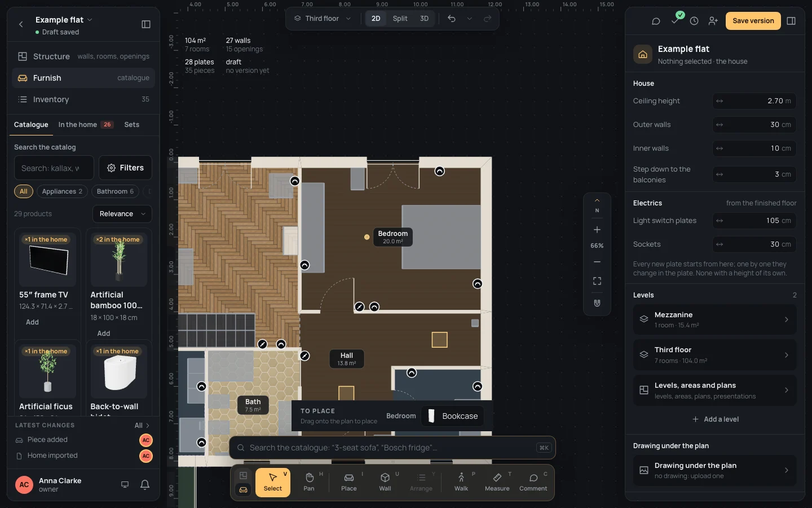This screenshot has height=508, width=812.
Task: Click the catalog search input field
Action: coord(54,168)
